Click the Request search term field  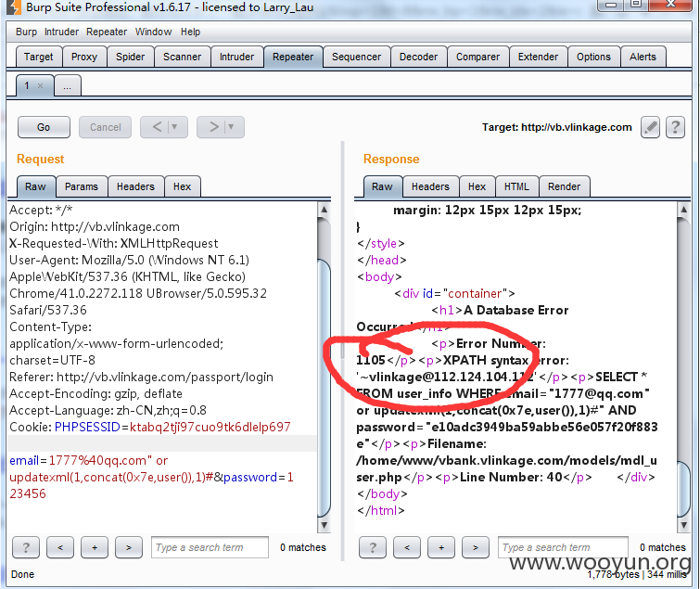(x=210, y=547)
